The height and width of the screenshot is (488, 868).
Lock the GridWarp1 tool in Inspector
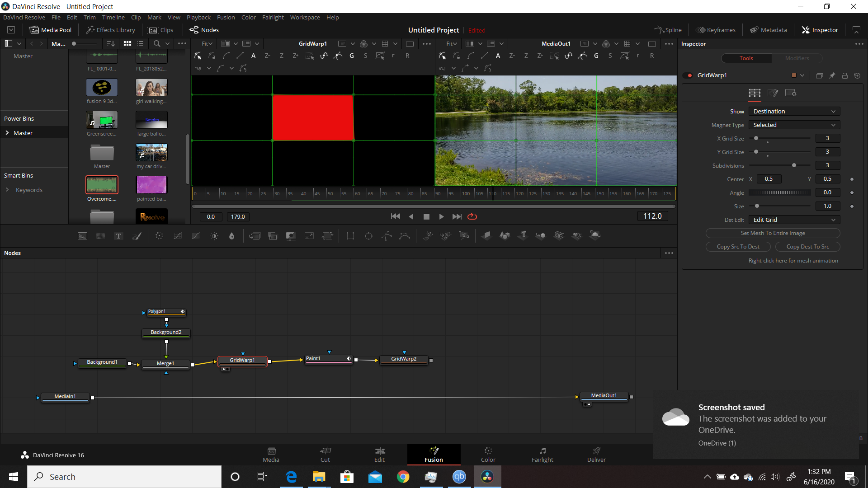[x=844, y=75]
